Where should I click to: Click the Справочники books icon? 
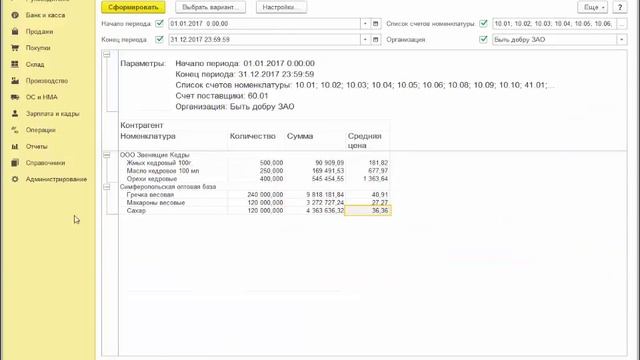point(15,162)
